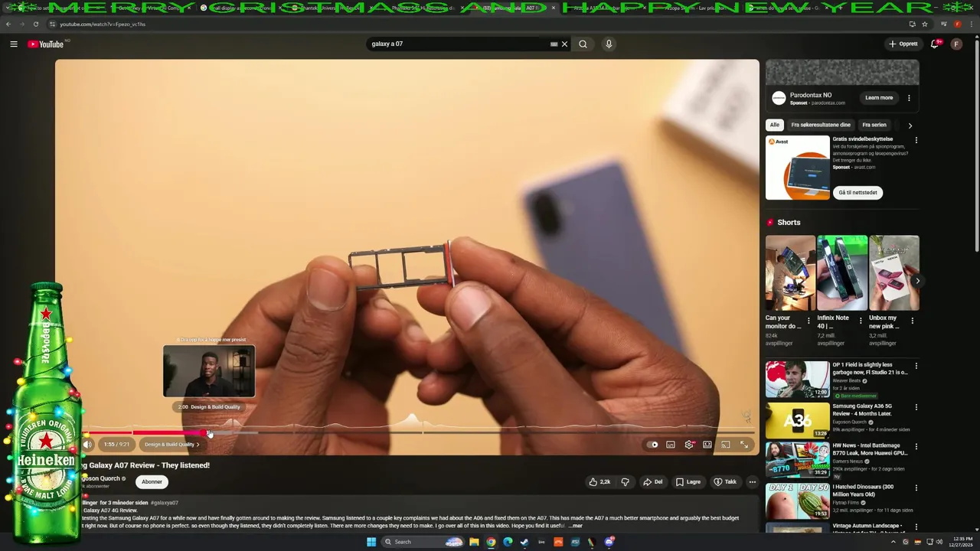Screen dimensions: 980x551
Task: Open Samsung Galaxy A36 5G Review video
Action: pyautogui.click(x=797, y=421)
